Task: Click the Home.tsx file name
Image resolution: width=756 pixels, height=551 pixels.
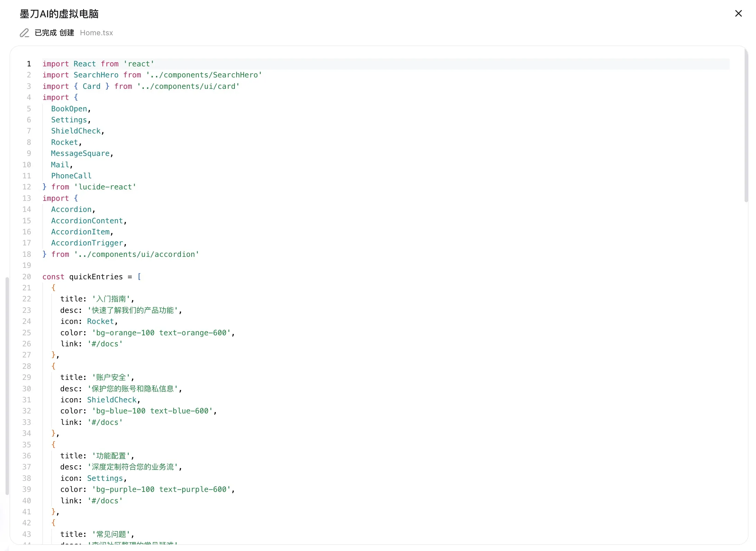Action: 96,33
